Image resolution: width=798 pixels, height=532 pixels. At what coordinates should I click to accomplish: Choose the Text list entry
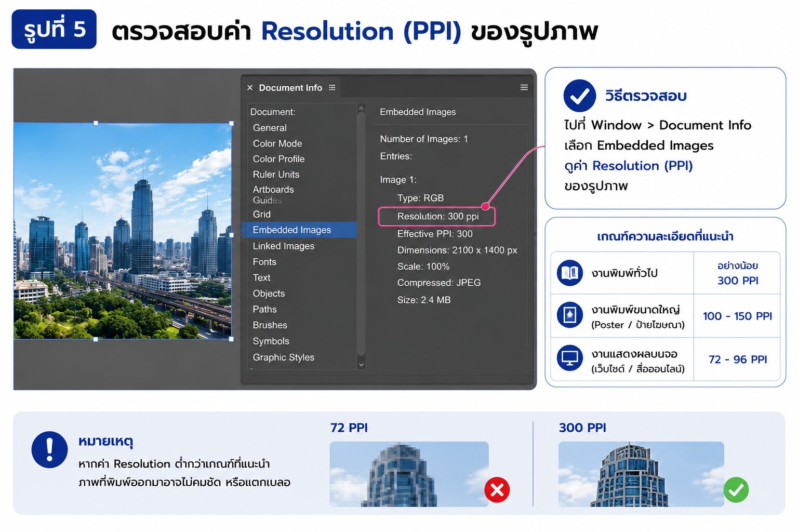[x=261, y=277]
